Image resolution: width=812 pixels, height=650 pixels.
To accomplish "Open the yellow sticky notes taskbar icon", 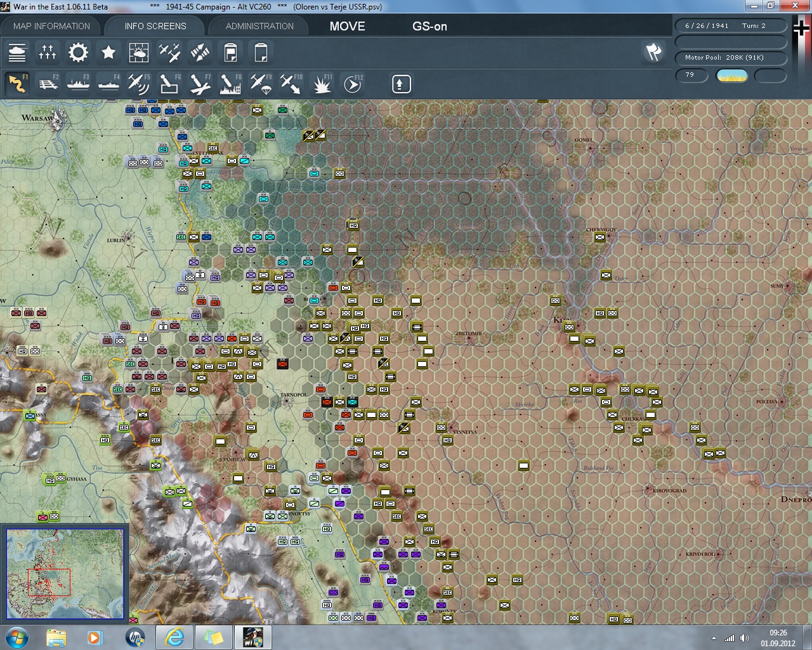I will [213, 637].
